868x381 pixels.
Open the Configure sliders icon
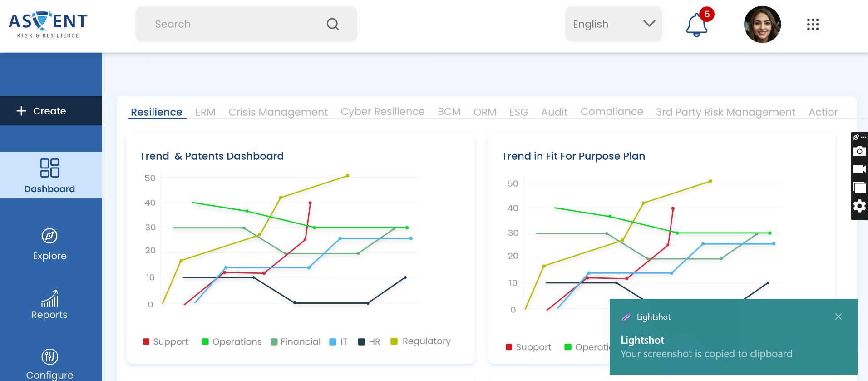pos(49,357)
